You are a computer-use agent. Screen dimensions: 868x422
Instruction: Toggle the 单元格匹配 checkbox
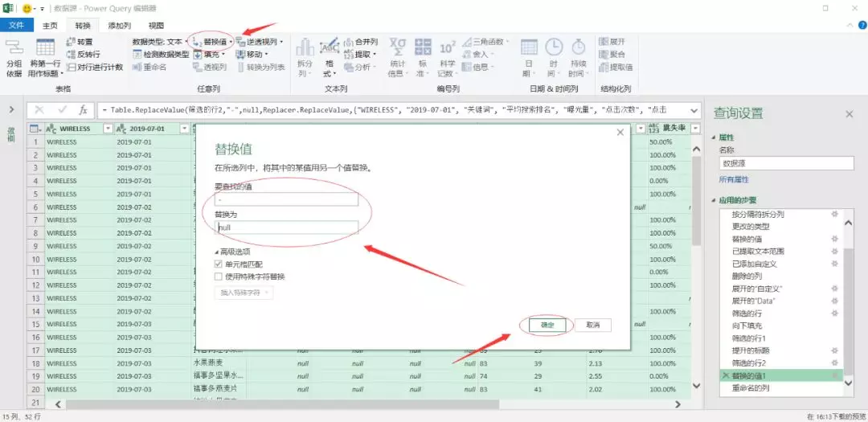pos(218,264)
